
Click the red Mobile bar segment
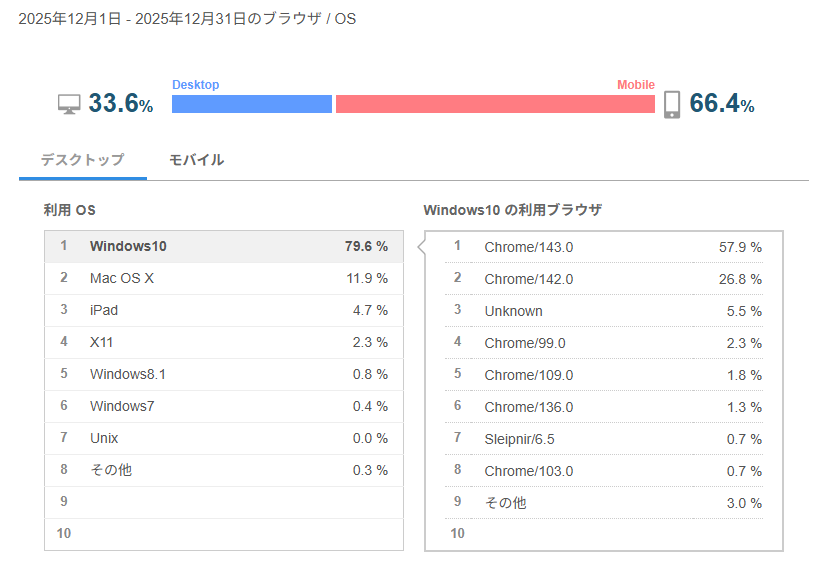495,104
